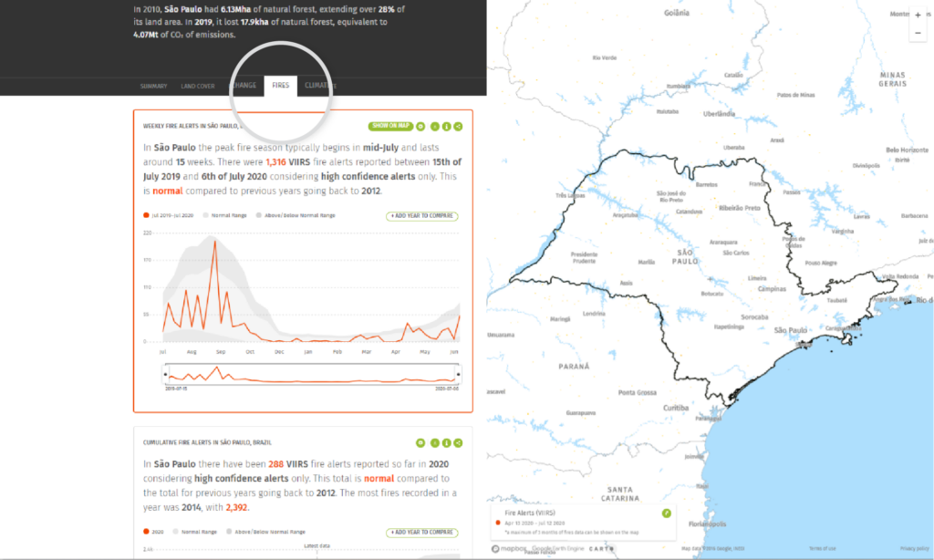Click the '2020' legend in cumulative chart
This screenshot has width=934, height=560.
tap(153, 532)
